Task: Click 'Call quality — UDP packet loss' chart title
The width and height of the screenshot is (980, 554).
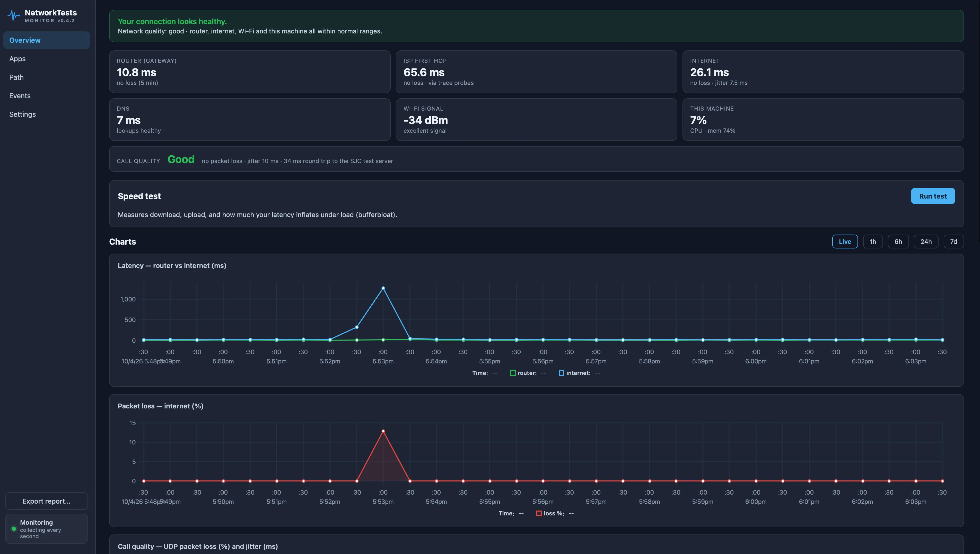Action: coord(198,546)
